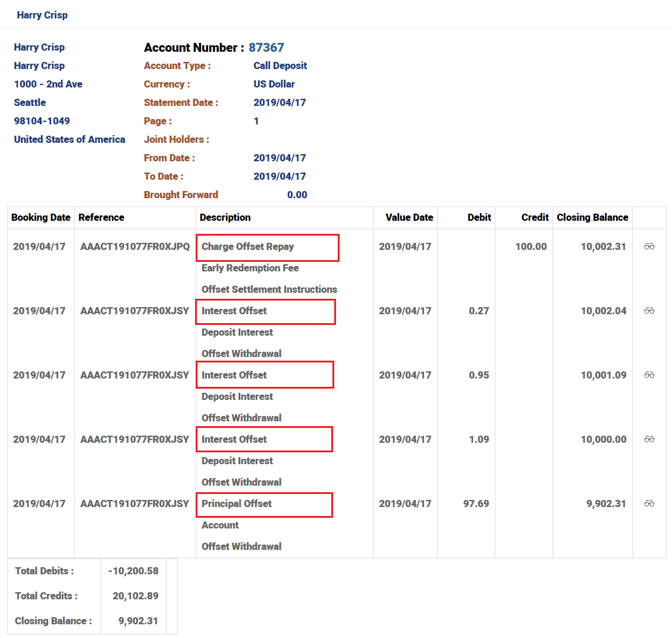672x638 pixels.
Task: Click reference AAACT191077FR0XJPQ
Action: tap(135, 246)
